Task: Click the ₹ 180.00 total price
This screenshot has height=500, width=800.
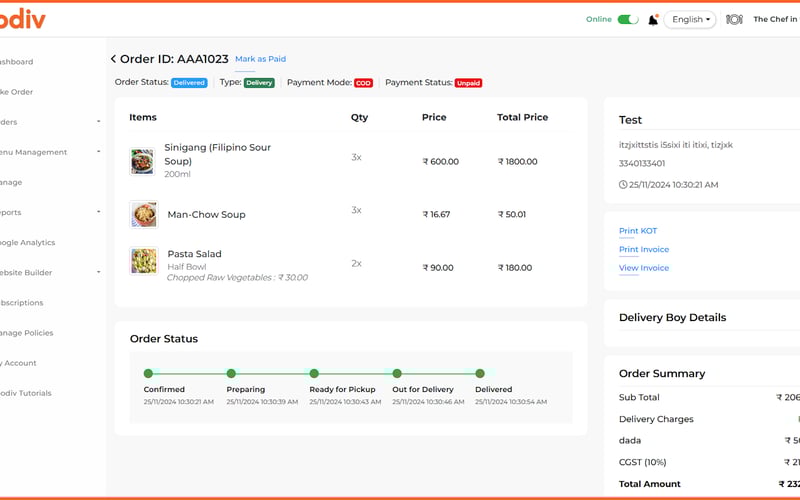Action: 515,267
